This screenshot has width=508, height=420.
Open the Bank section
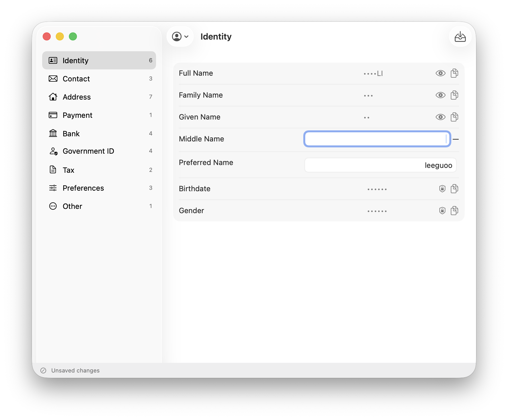99,133
